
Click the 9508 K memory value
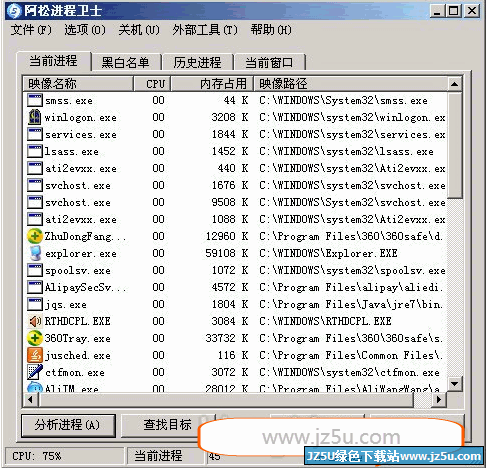pos(230,202)
